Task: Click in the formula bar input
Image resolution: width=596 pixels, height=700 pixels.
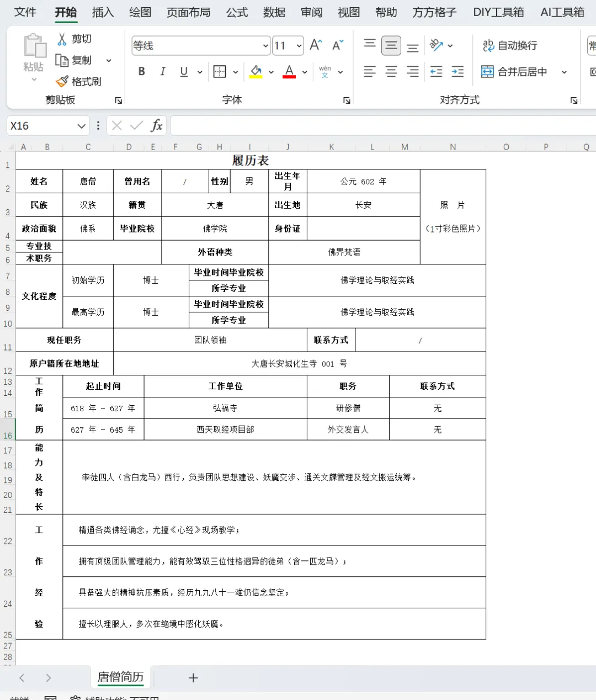Action: (383, 126)
